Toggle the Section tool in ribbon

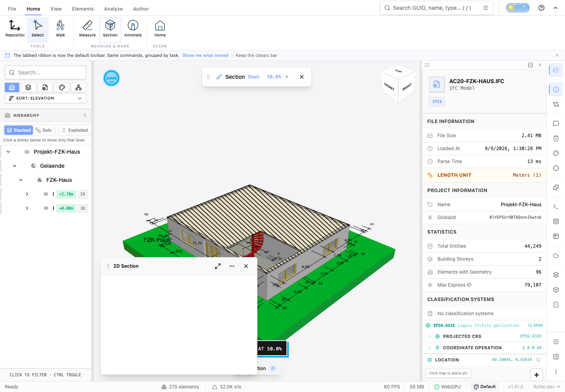[110, 29]
